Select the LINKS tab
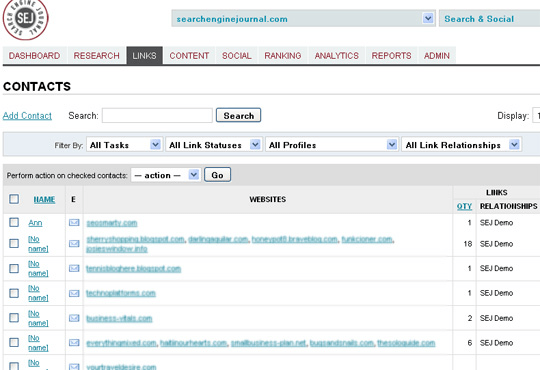Viewport: 540px width, 370px height. point(144,55)
